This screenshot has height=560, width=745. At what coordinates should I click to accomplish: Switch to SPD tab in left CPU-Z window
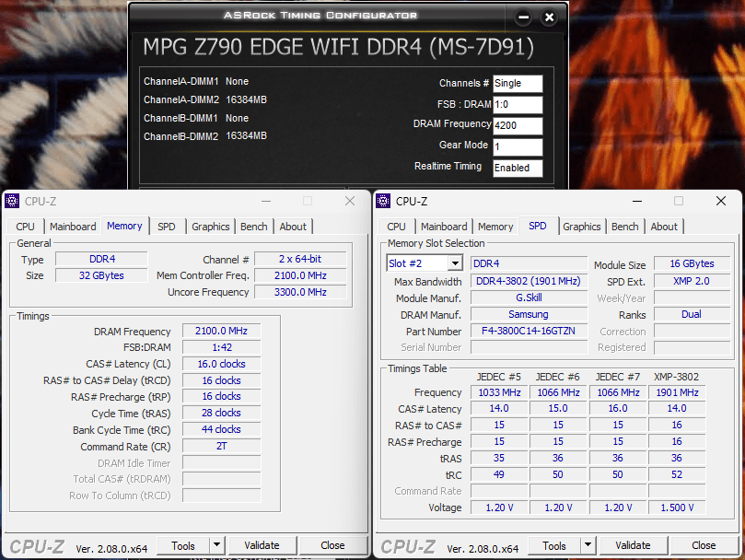coord(167,227)
